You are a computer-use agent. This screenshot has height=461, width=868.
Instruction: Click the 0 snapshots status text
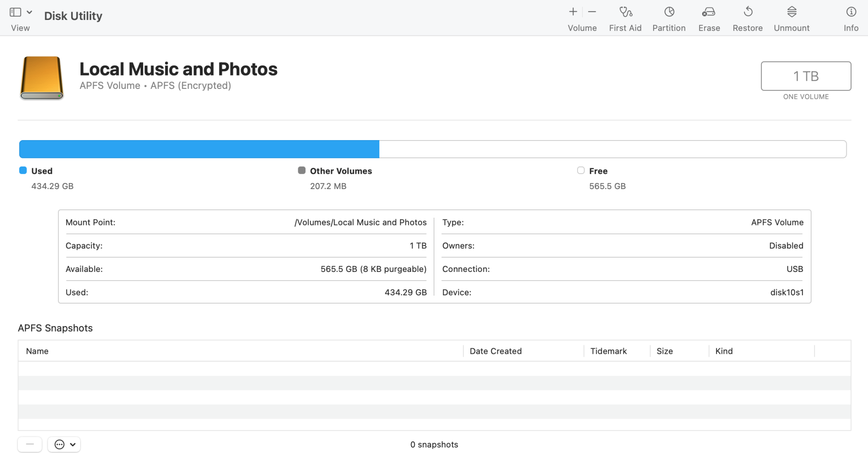click(434, 445)
